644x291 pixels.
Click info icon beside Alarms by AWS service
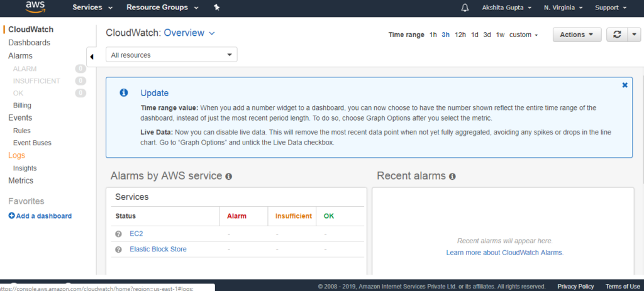(x=229, y=177)
